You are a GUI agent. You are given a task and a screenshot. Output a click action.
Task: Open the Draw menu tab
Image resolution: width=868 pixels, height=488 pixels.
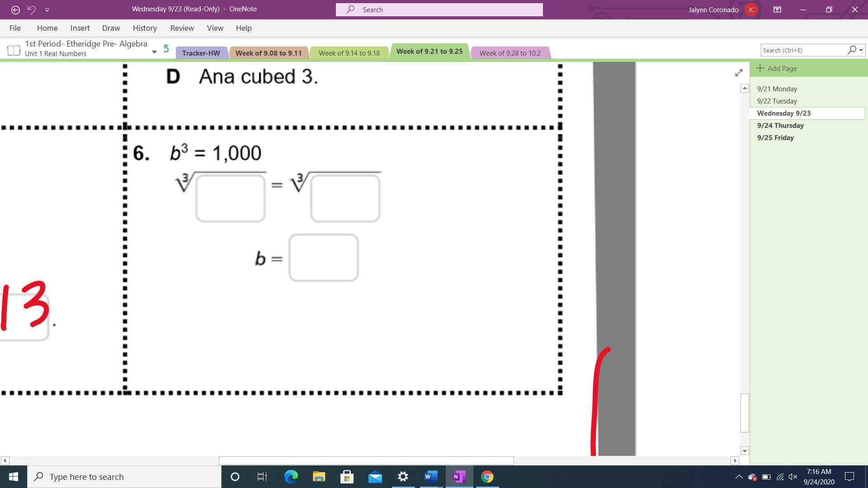click(x=111, y=28)
